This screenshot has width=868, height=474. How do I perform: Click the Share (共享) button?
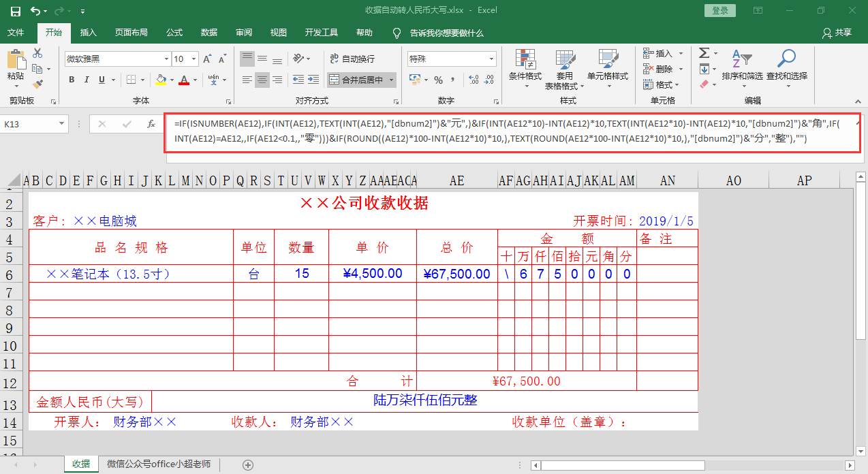[837, 33]
